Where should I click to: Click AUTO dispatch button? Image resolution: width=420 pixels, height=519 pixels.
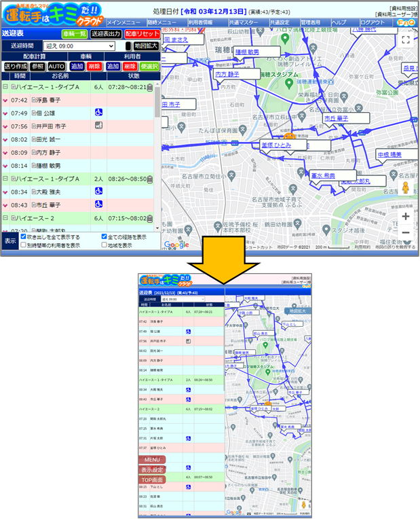56,67
